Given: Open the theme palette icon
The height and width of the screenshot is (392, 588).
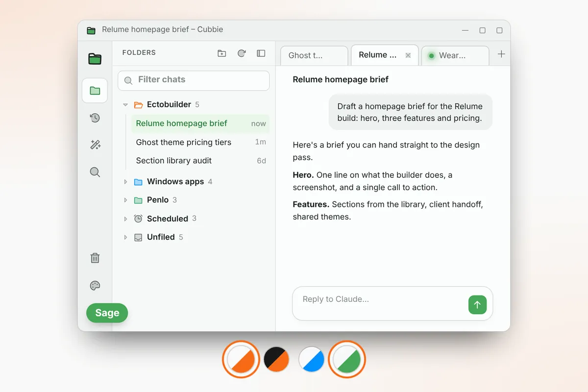Looking at the screenshot, I should (95, 286).
